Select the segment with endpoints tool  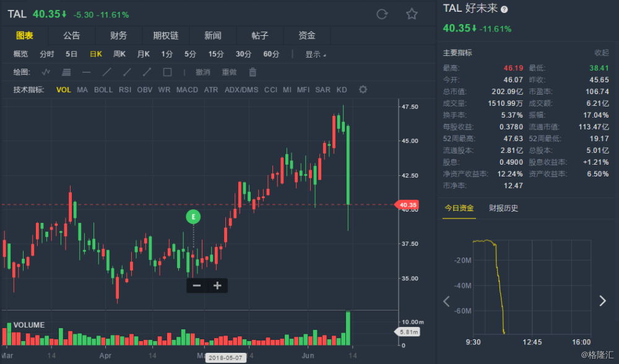(x=147, y=72)
